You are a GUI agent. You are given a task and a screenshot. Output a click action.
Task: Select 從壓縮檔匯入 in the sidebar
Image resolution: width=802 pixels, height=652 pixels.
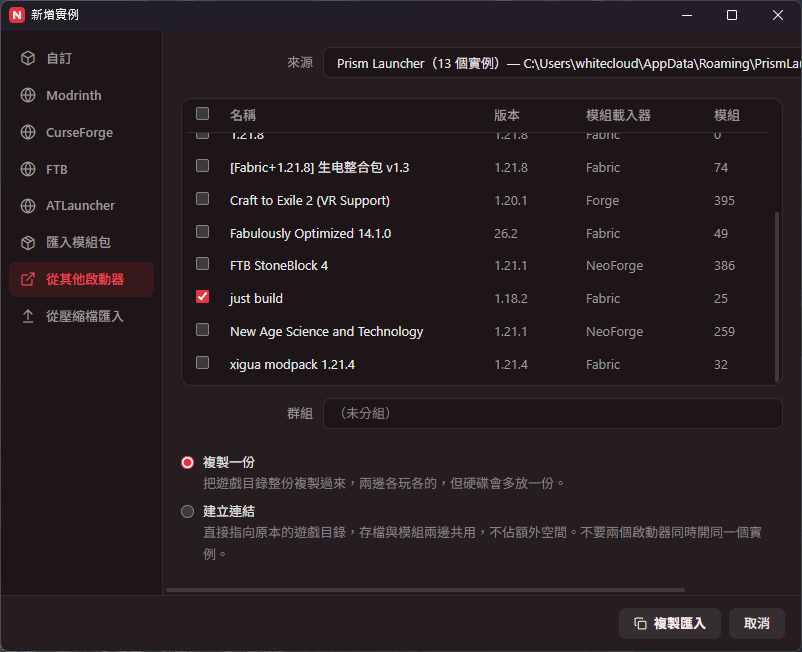(81, 316)
